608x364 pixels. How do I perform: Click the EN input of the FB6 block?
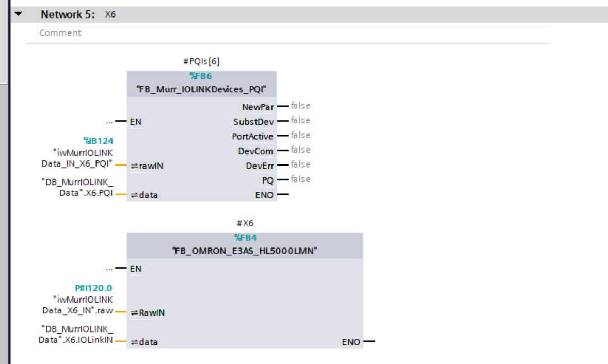pyautogui.click(x=136, y=122)
